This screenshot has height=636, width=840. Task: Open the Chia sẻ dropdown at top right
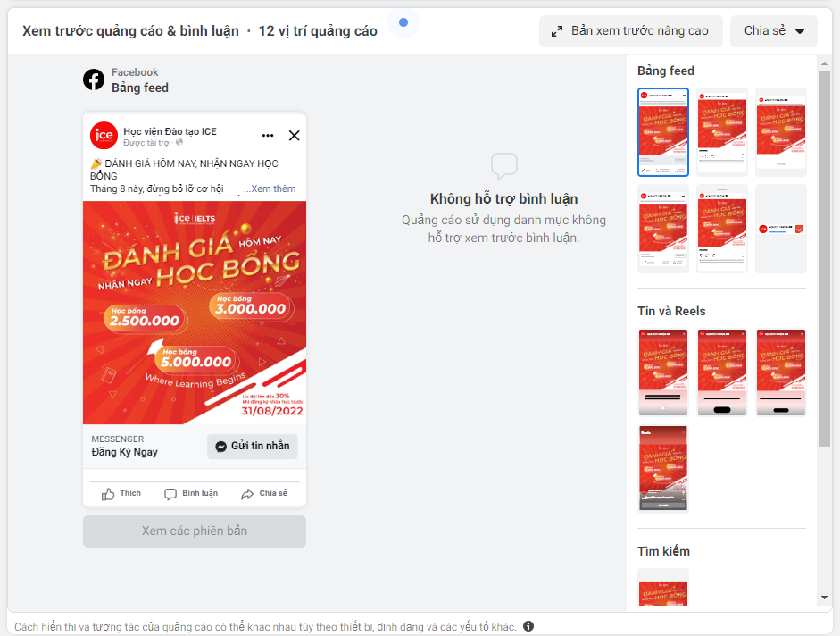[774, 31]
